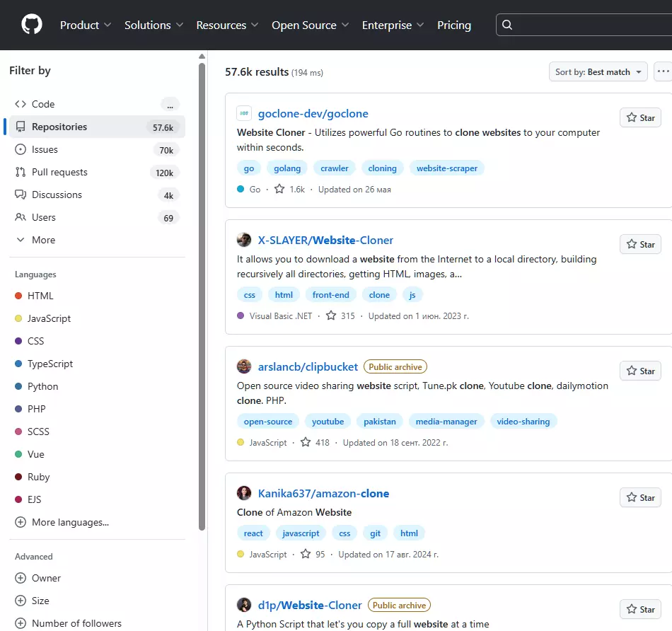672x631 pixels.
Task: Focus the GitHub search input field
Action: [584, 25]
